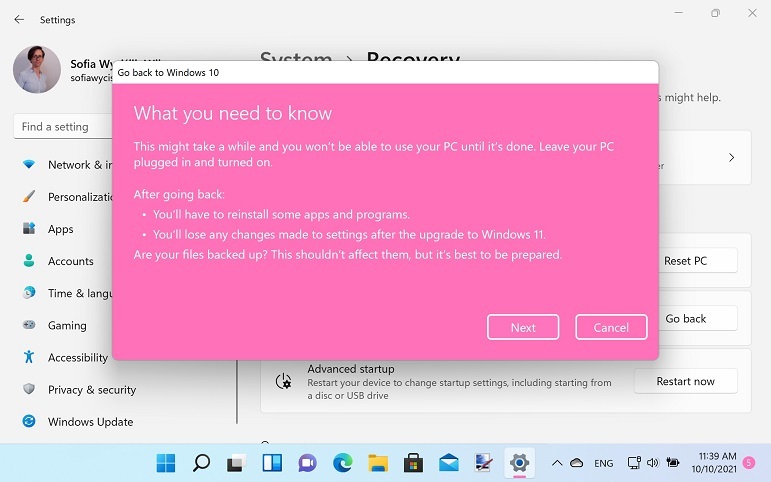Click Next in the Go back dialog
The height and width of the screenshot is (482, 771).
tap(523, 327)
